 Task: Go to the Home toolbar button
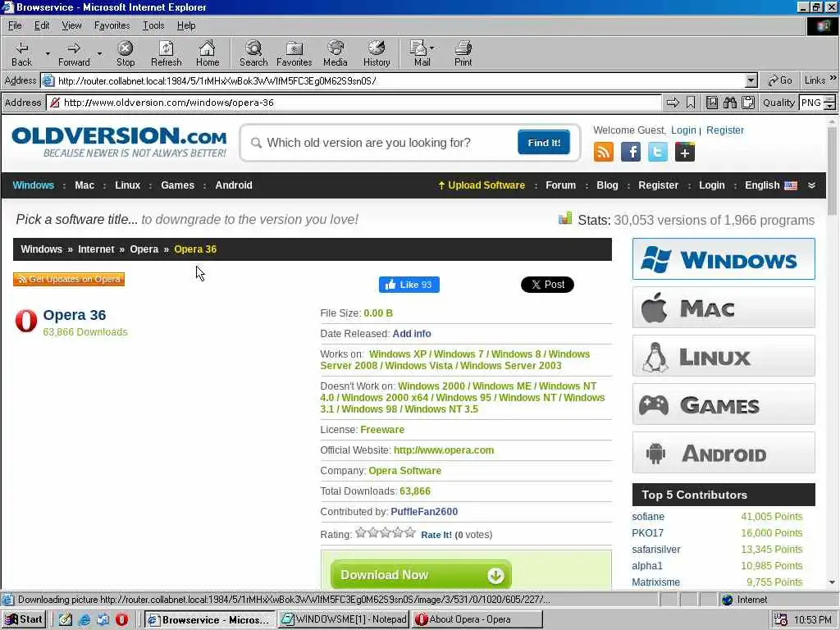click(208, 53)
